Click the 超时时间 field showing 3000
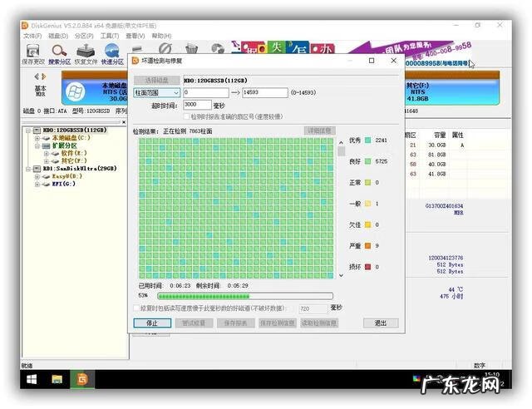Image resolution: width=532 pixels, height=409 pixels. (197, 105)
